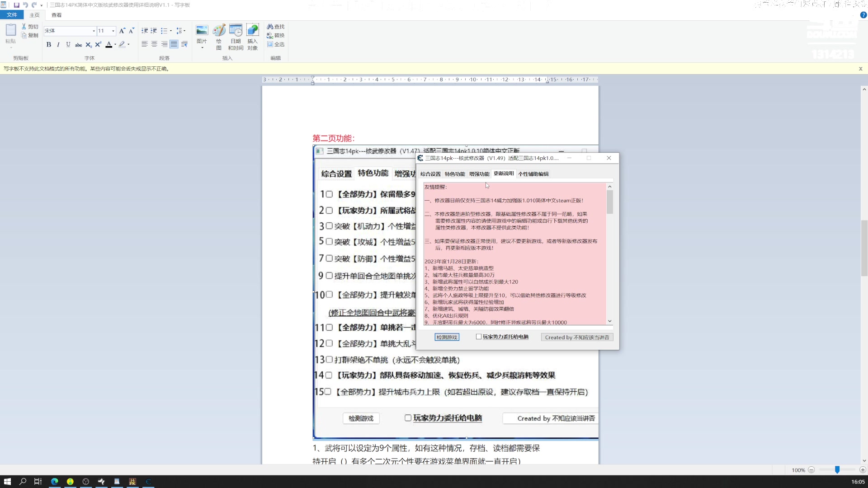Open the 增强功能 tab in the trainer
868x488 pixels.
click(479, 174)
